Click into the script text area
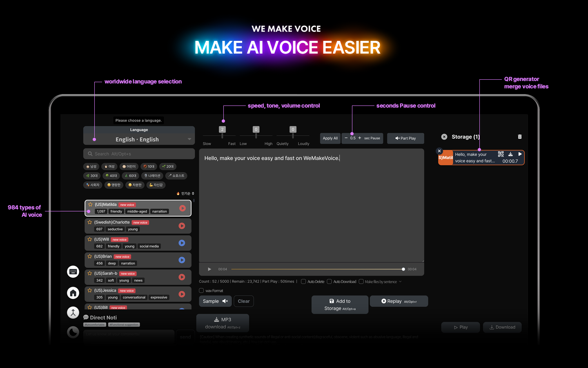This screenshot has width=588, height=368. (311, 205)
